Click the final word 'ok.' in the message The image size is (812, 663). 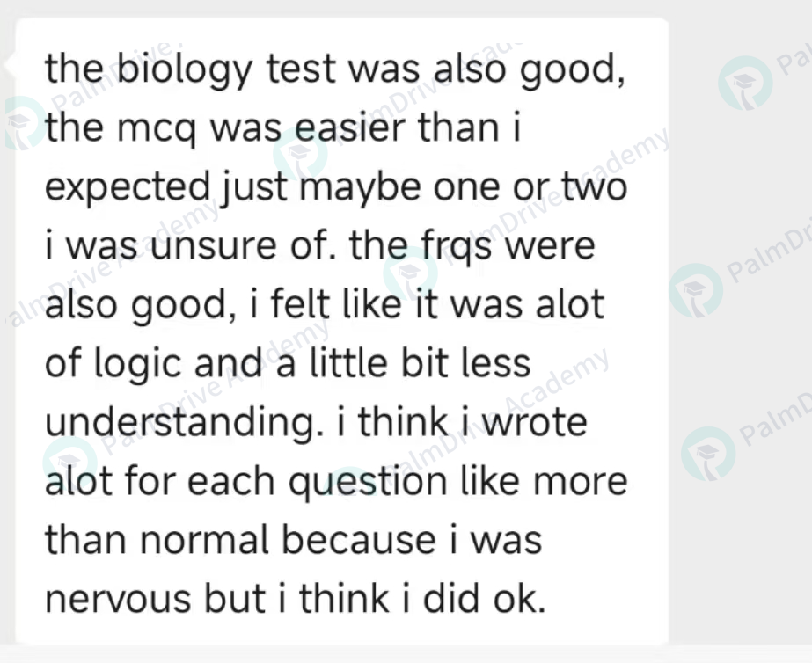point(519,600)
